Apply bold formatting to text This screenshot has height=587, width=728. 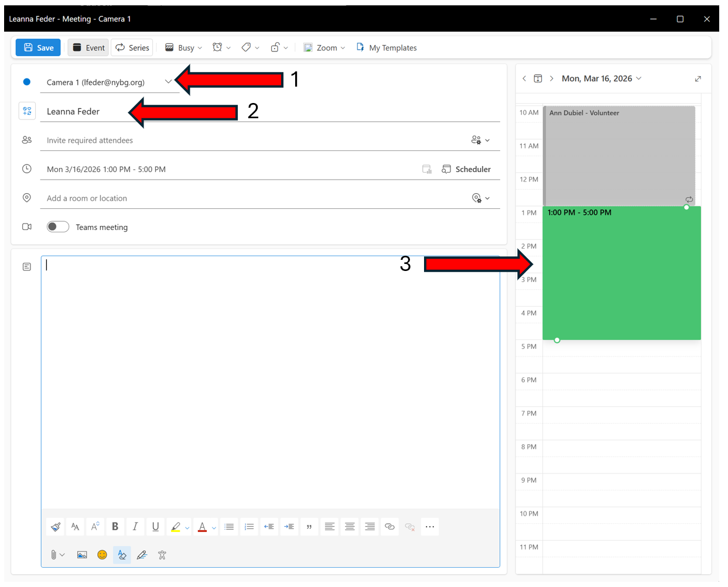pyautogui.click(x=115, y=527)
